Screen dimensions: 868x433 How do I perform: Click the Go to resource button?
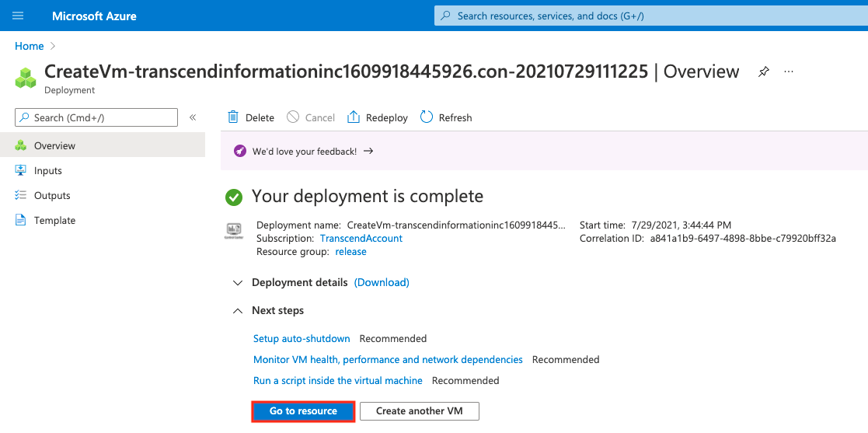point(303,411)
